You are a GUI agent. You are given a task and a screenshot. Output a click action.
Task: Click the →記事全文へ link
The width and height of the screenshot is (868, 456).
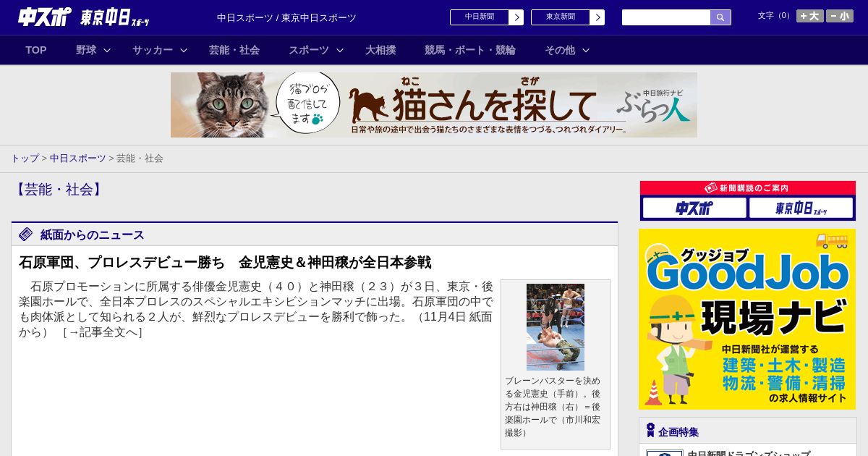102,333
